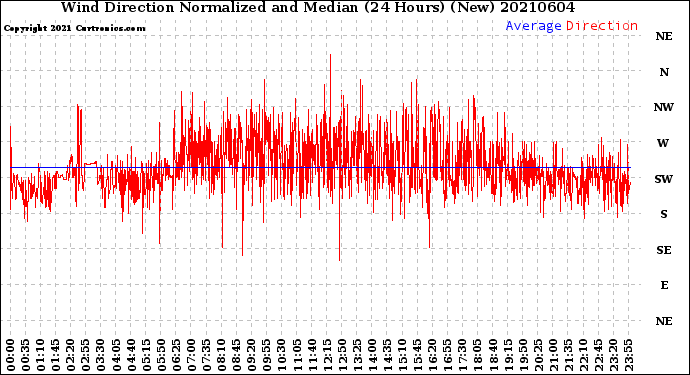Click the 'E' axis label
690x375 pixels.
click(664, 285)
